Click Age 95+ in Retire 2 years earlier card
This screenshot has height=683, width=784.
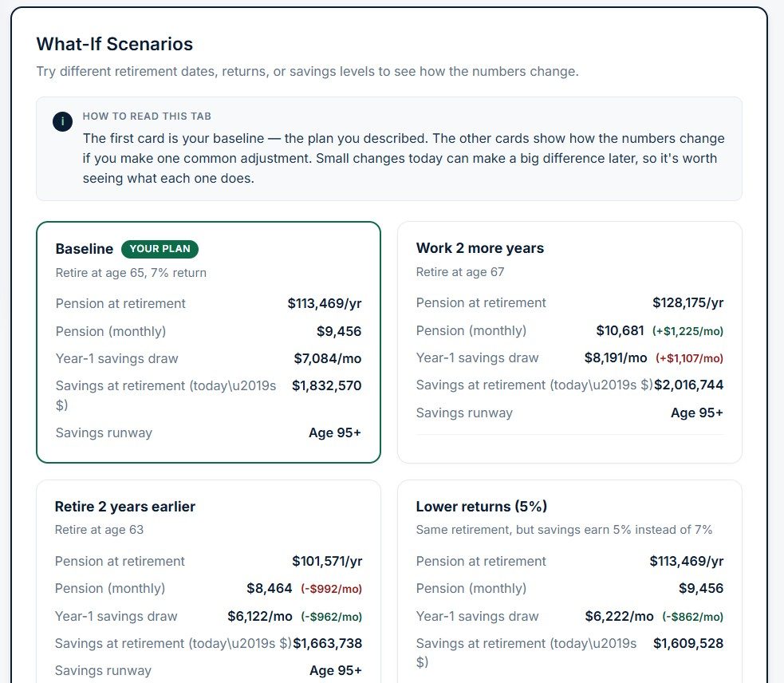[x=336, y=670]
